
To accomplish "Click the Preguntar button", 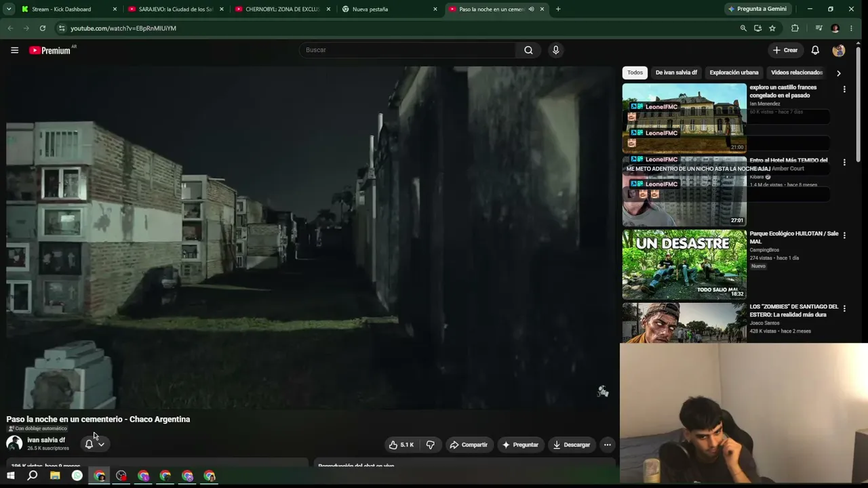I will point(520,445).
